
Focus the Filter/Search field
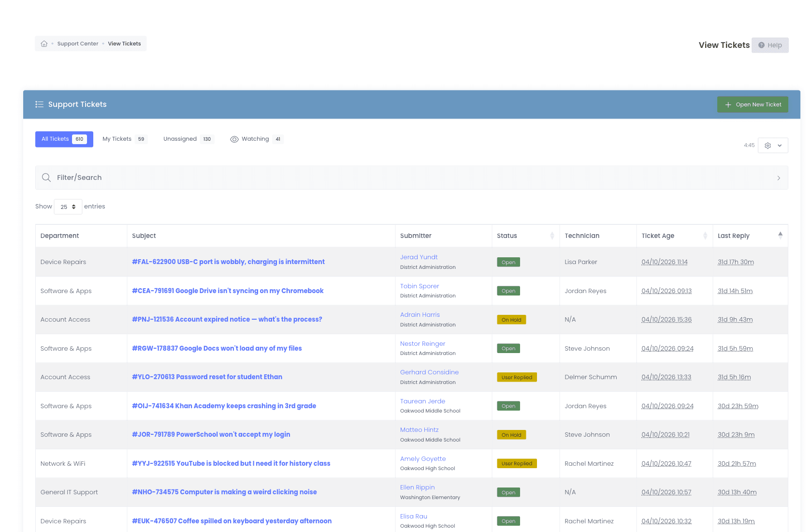[412, 177]
